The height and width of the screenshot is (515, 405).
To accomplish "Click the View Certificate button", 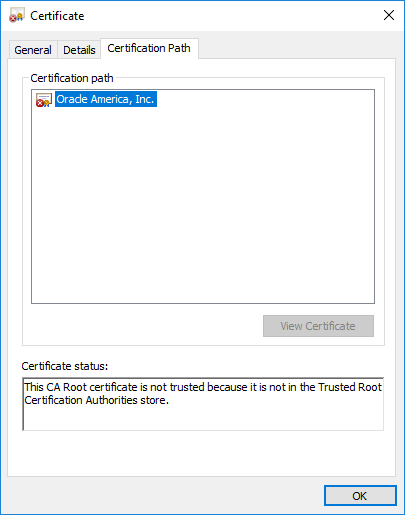I will tap(318, 326).
